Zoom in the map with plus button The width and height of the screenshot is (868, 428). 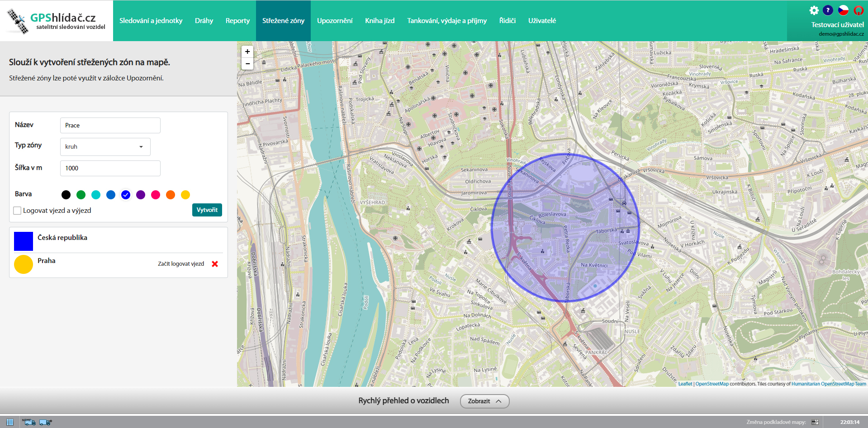[247, 52]
